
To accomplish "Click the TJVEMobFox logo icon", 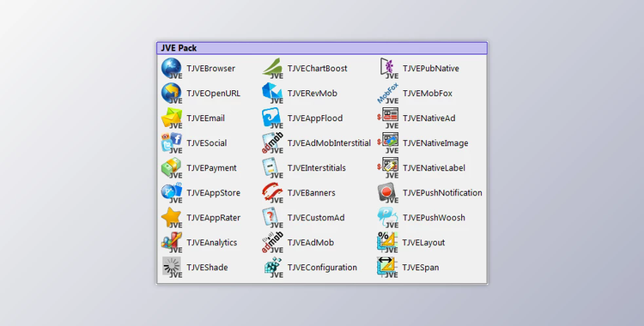I will (388, 94).
